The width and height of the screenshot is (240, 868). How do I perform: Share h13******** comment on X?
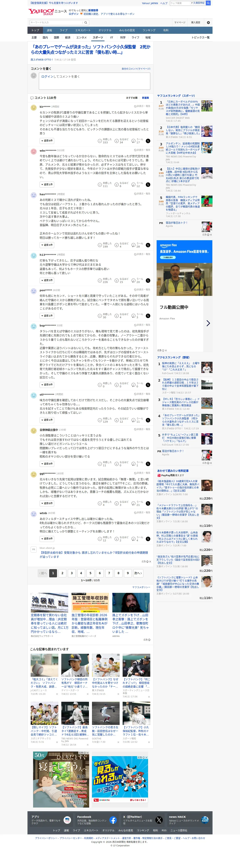click(x=148, y=280)
